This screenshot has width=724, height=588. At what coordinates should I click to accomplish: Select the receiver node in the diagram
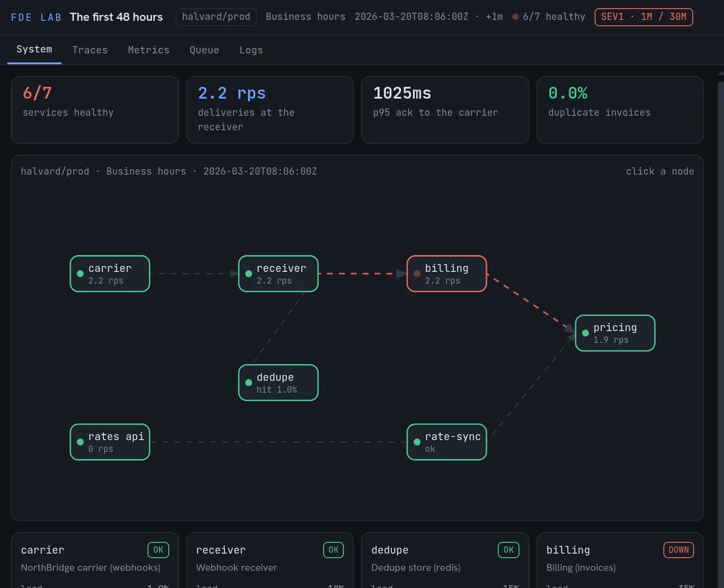(x=278, y=274)
